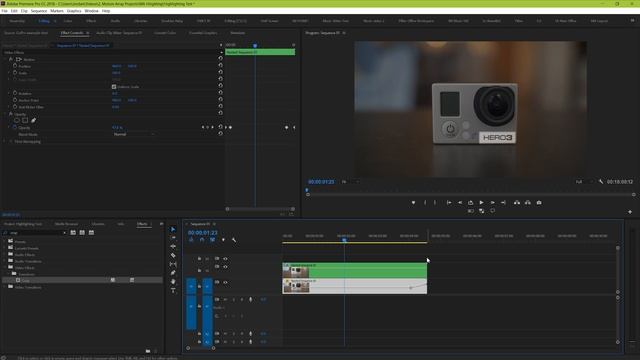640x360 pixels.
Task: Click Mark In in Program monitor
Action: click(x=425, y=202)
